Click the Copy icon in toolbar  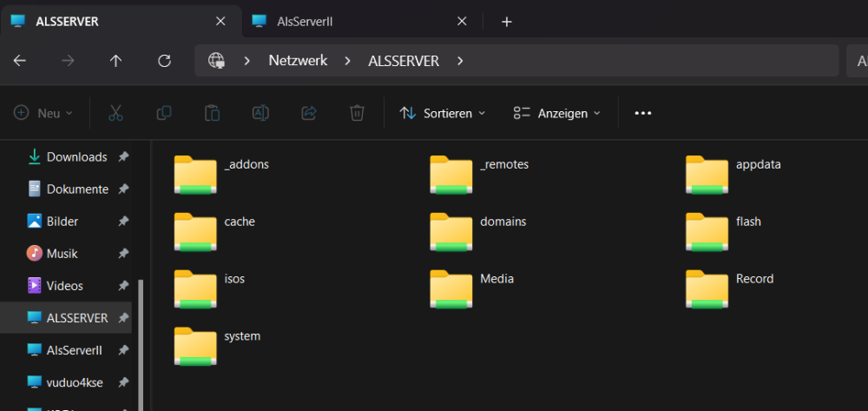click(164, 113)
